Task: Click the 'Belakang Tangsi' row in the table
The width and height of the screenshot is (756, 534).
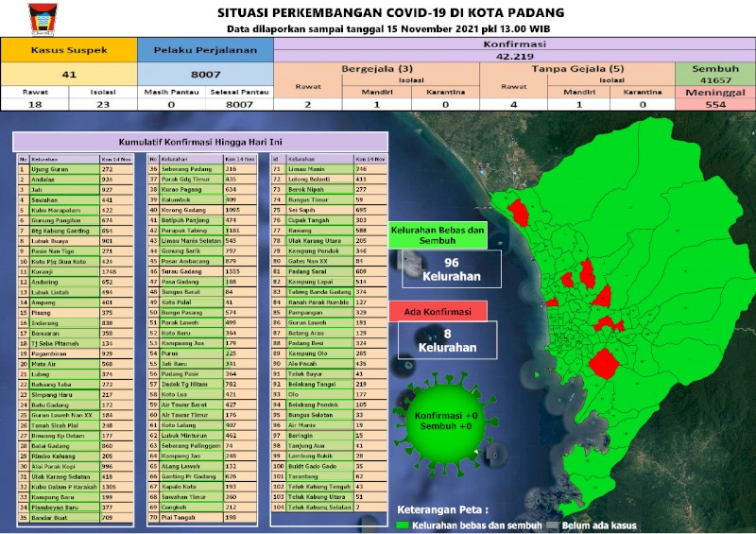Action: [x=329, y=384]
